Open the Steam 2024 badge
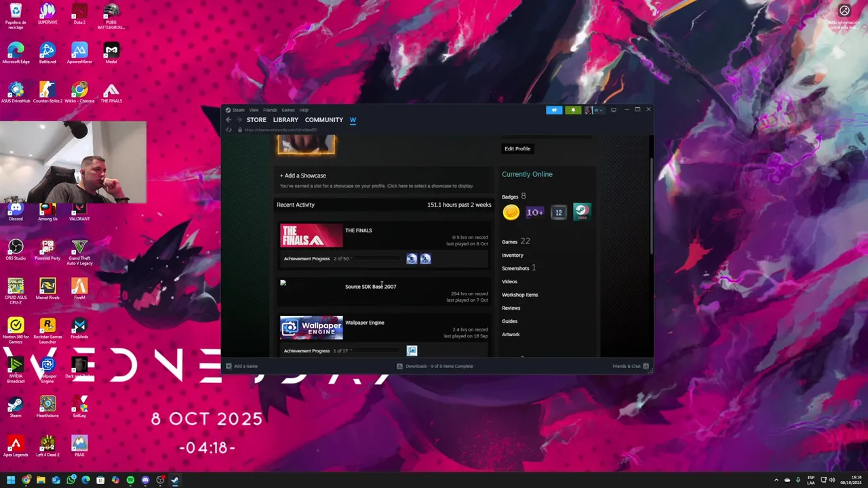 (583, 212)
